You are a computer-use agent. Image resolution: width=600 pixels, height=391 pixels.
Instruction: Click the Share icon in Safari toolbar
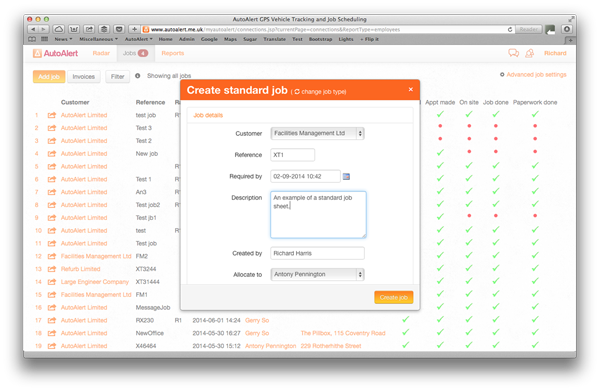(x=89, y=29)
